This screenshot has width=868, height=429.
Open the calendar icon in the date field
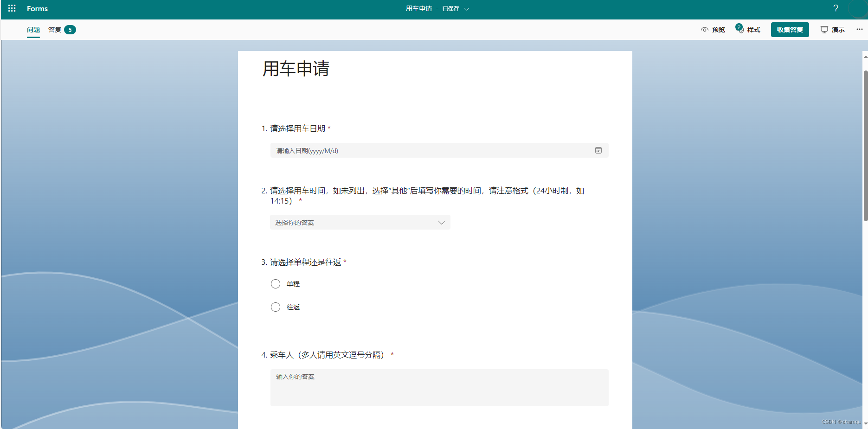[598, 150]
